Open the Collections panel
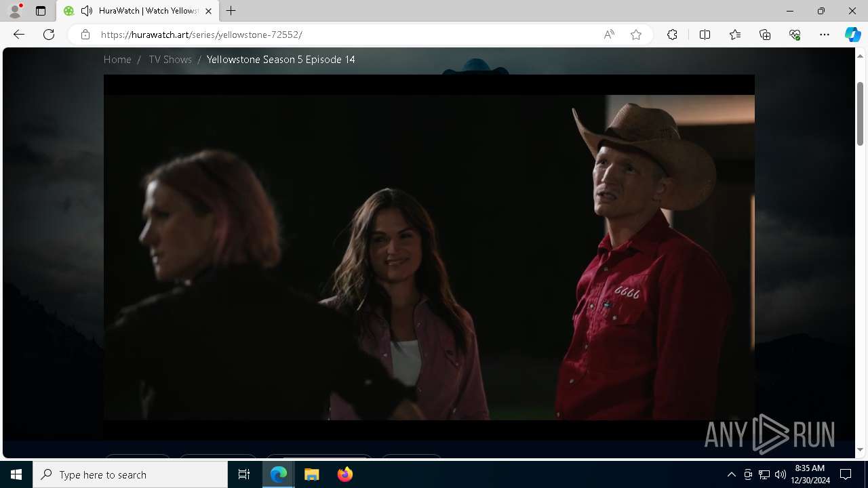This screenshot has height=488, width=868. coord(765,35)
